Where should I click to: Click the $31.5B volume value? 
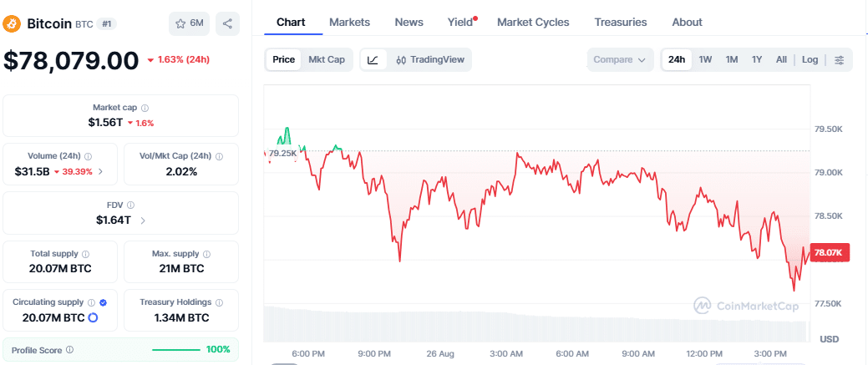point(32,172)
